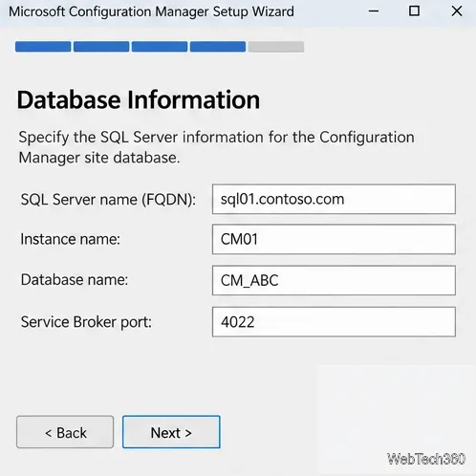Click the "Instance name:" label
The image size is (476, 476).
71,239
